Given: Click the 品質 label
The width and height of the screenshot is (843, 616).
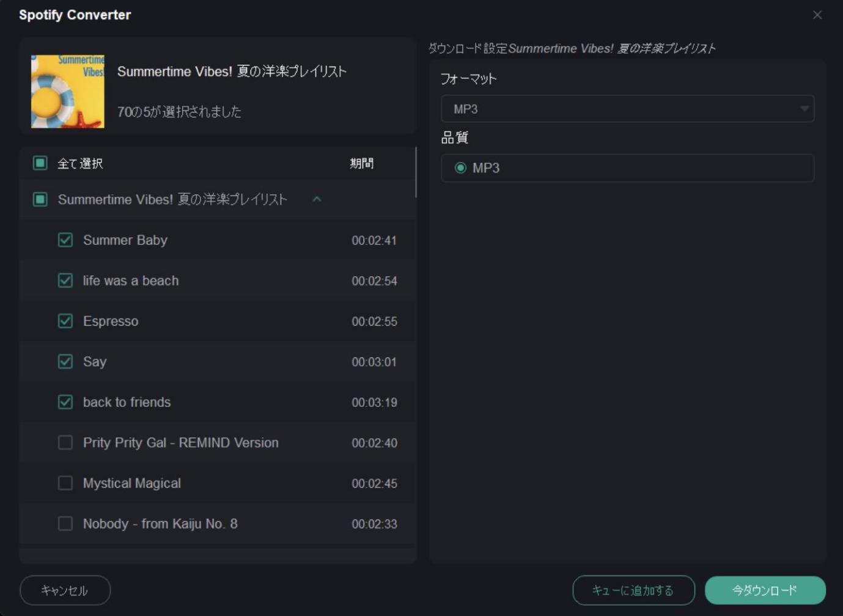Looking at the screenshot, I should pos(455,138).
